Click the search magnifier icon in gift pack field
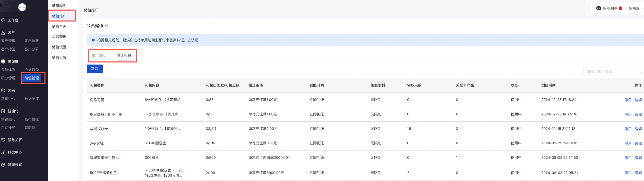 (x=640, y=72)
